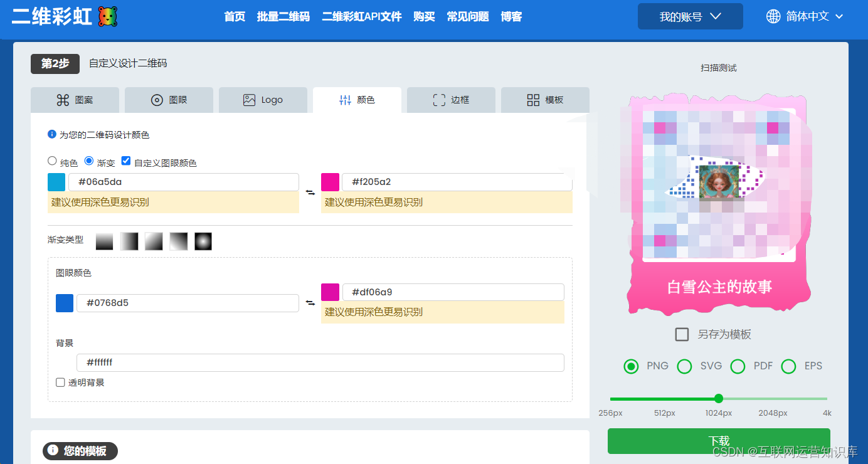Click the image size slider handle
Screen dimensions: 868x464
point(719,398)
